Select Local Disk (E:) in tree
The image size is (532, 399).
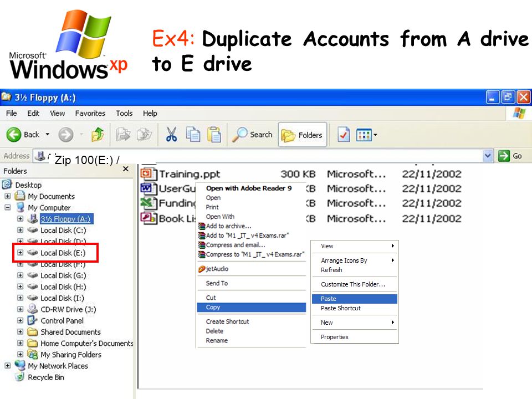click(63, 253)
